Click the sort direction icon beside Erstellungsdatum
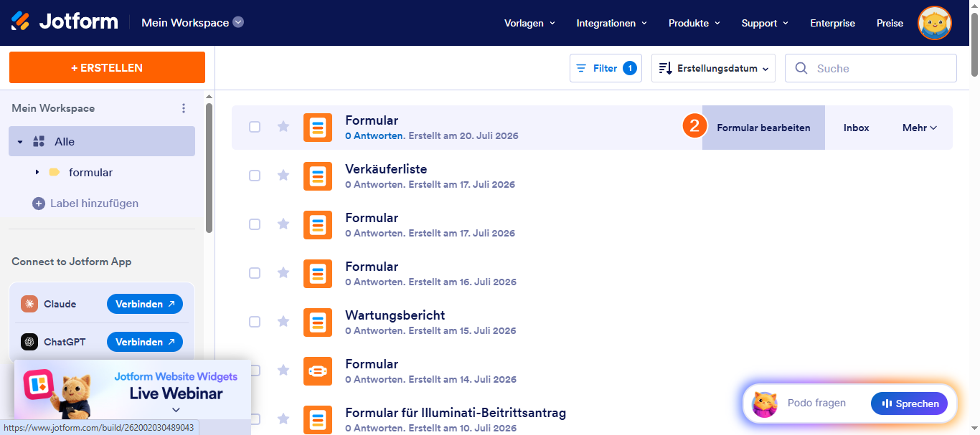 (x=664, y=69)
